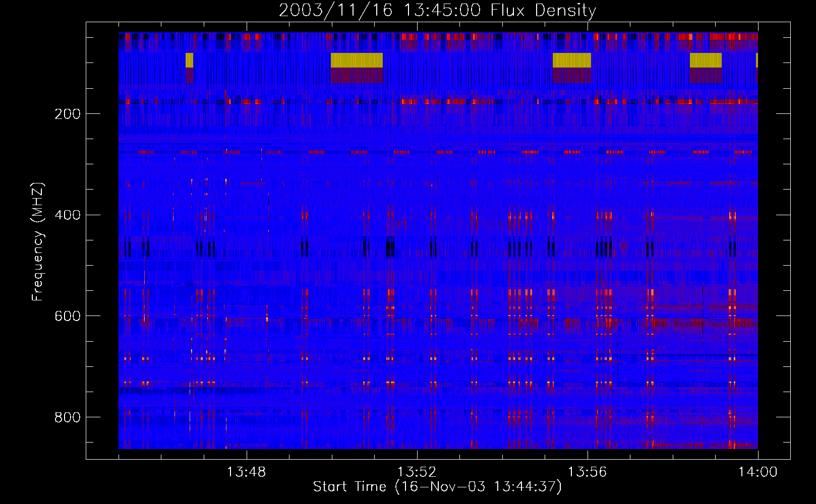The height and width of the screenshot is (504, 816).
Task: Click the 200 frequency tick label
Action: pyautogui.click(x=68, y=114)
